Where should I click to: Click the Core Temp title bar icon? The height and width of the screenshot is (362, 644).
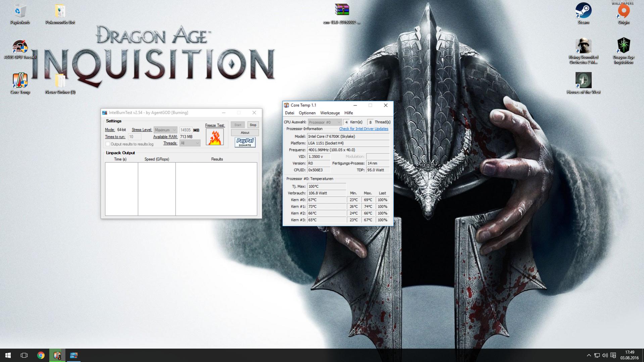tap(287, 105)
